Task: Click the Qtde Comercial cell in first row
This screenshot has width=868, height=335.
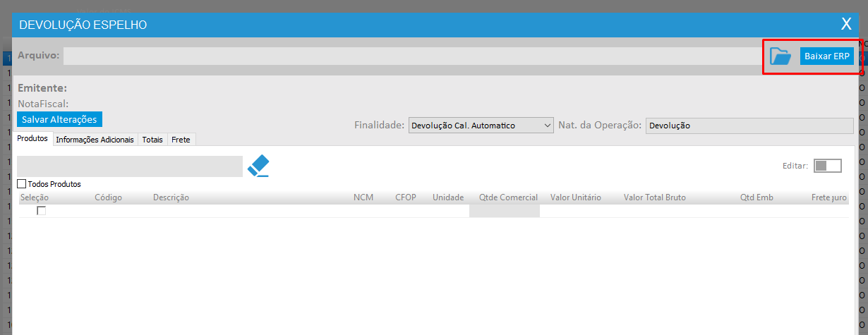Action: point(504,211)
